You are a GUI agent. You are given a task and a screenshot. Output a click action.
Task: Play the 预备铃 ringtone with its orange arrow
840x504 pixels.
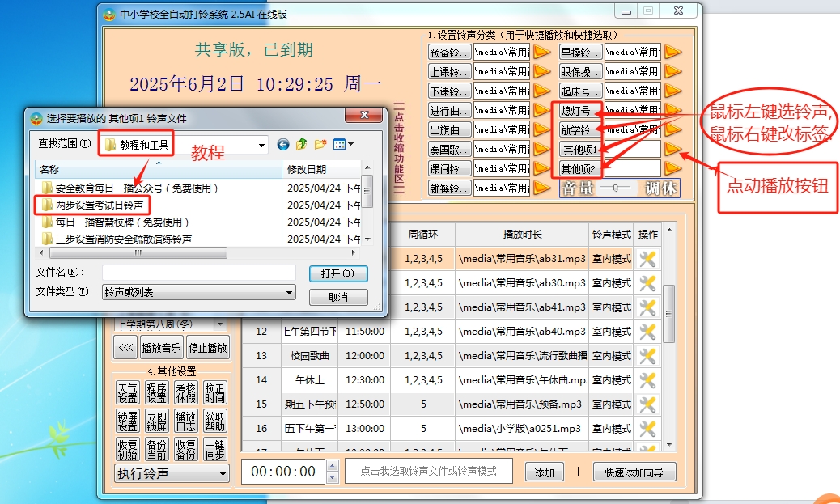click(x=541, y=52)
